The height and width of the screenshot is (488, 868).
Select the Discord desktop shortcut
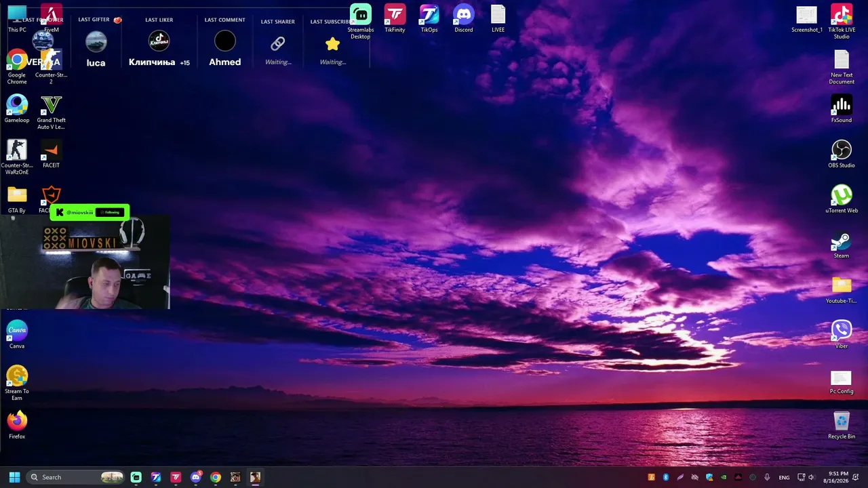(464, 18)
